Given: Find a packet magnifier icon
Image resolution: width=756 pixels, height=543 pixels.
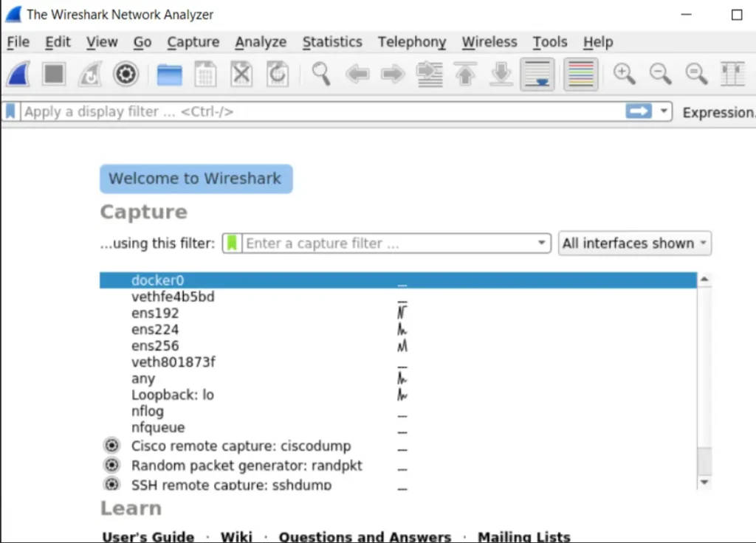Looking at the screenshot, I should (321, 75).
